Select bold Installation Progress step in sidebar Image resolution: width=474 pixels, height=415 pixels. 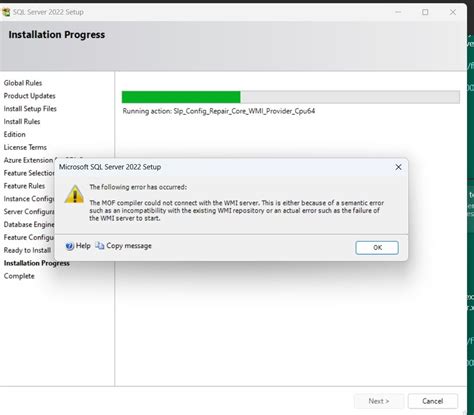click(37, 263)
